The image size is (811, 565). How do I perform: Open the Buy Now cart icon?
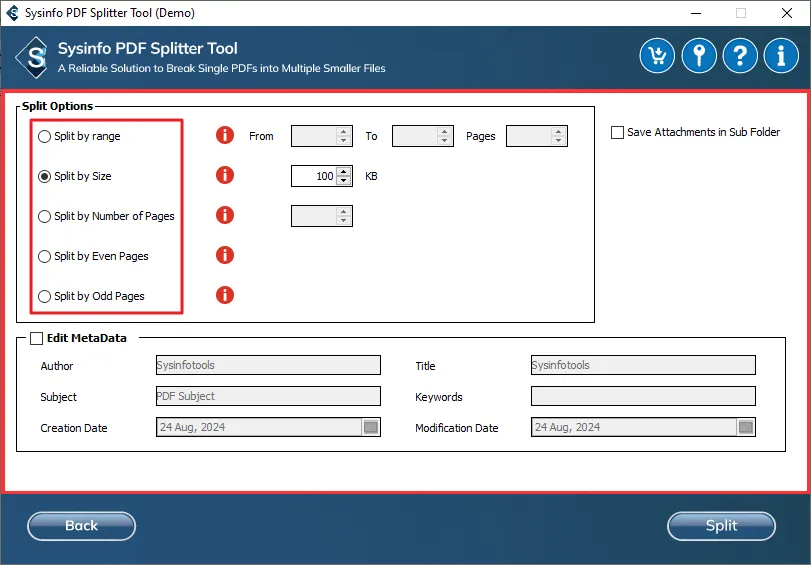coord(657,55)
